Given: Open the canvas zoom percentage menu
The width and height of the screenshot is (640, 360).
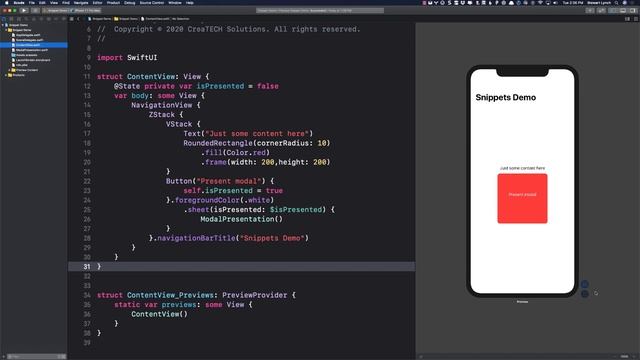Looking at the screenshot, I should click(x=624, y=356).
